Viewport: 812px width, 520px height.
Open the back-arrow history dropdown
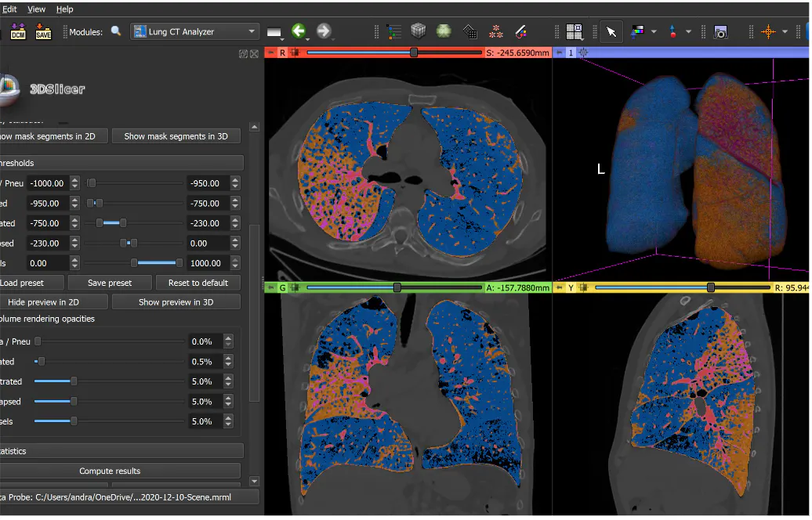307,39
